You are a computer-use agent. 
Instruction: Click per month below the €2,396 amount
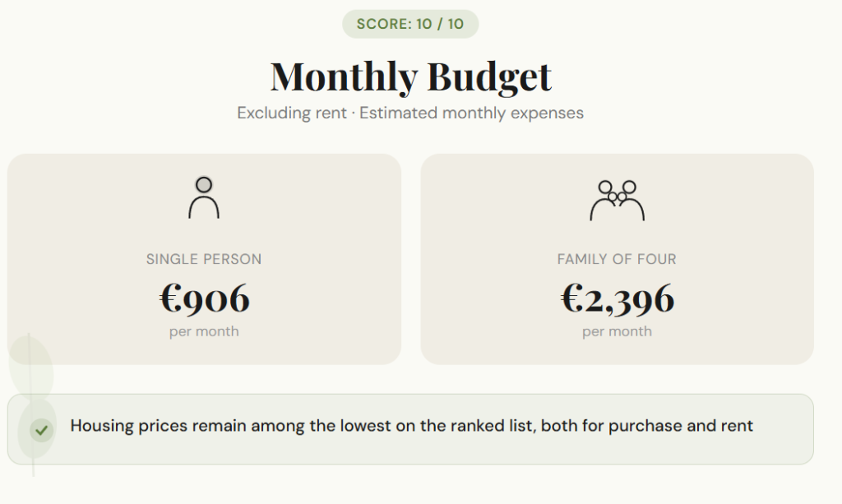pos(617,331)
